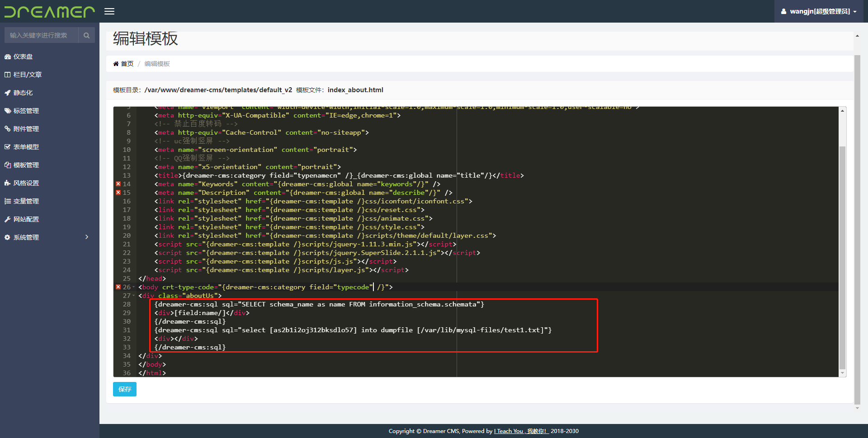Click line number 31 in gutter
The image size is (868, 438).
[x=127, y=330]
